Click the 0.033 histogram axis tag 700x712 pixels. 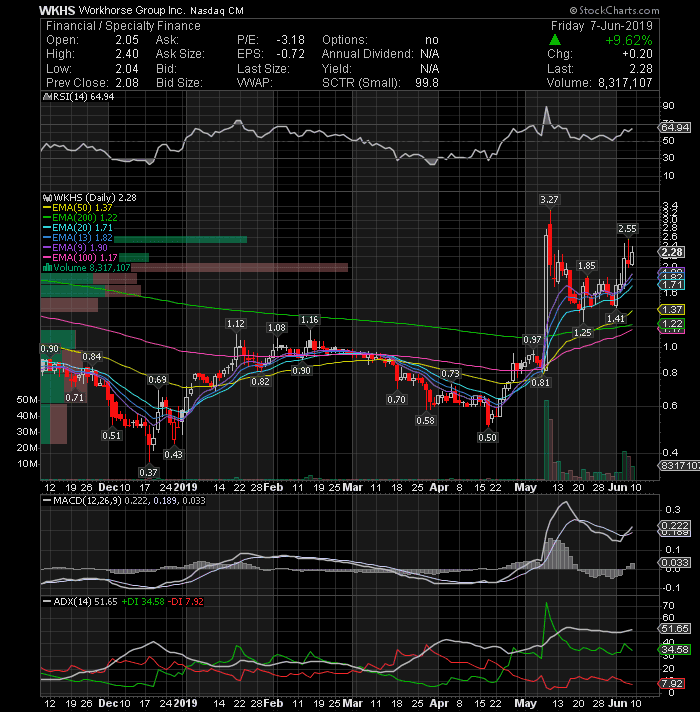coord(674,563)
